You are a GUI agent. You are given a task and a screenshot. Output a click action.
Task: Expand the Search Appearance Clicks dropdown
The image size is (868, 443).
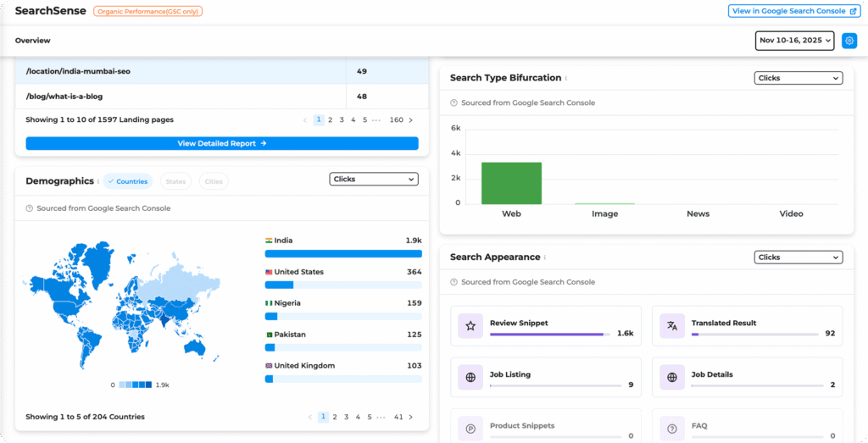[x=798, y=257]
